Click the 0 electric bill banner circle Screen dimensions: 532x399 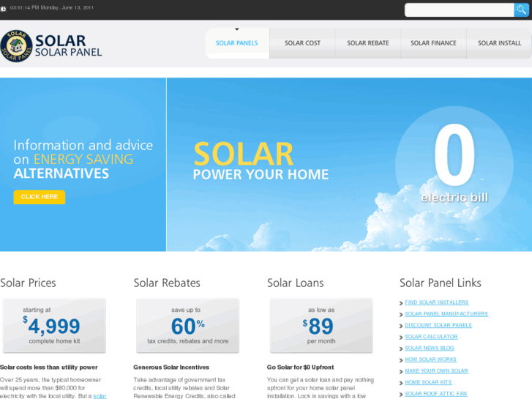point(454,165)
